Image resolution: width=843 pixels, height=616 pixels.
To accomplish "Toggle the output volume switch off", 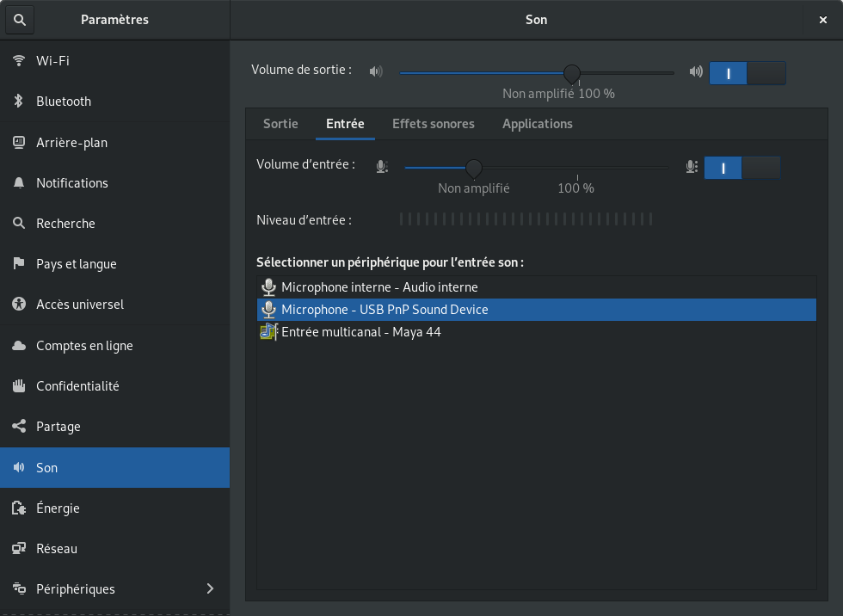I will click(748, 73).
